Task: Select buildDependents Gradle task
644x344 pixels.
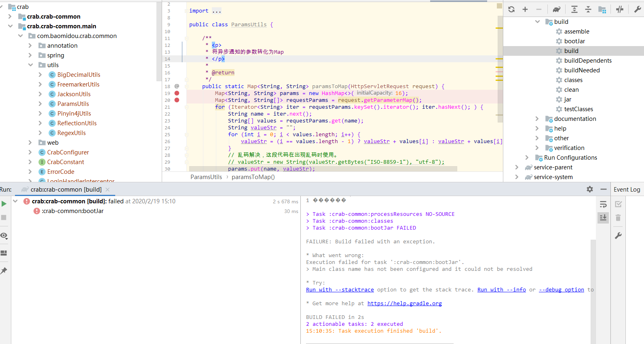Action: [588, 61]
